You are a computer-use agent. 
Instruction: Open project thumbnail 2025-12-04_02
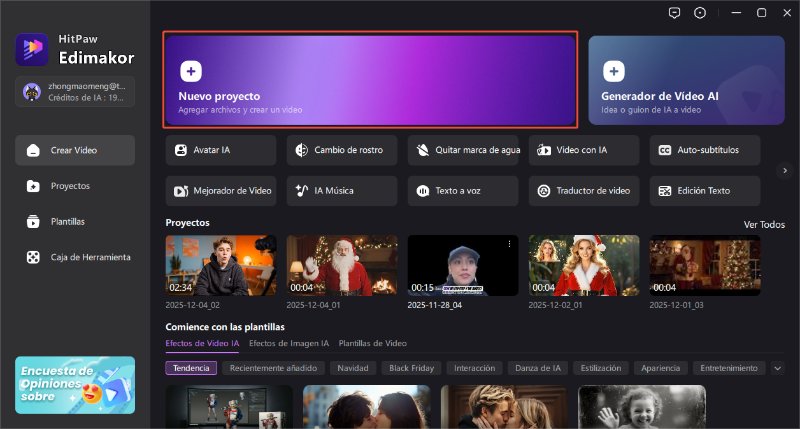point(221,265)
